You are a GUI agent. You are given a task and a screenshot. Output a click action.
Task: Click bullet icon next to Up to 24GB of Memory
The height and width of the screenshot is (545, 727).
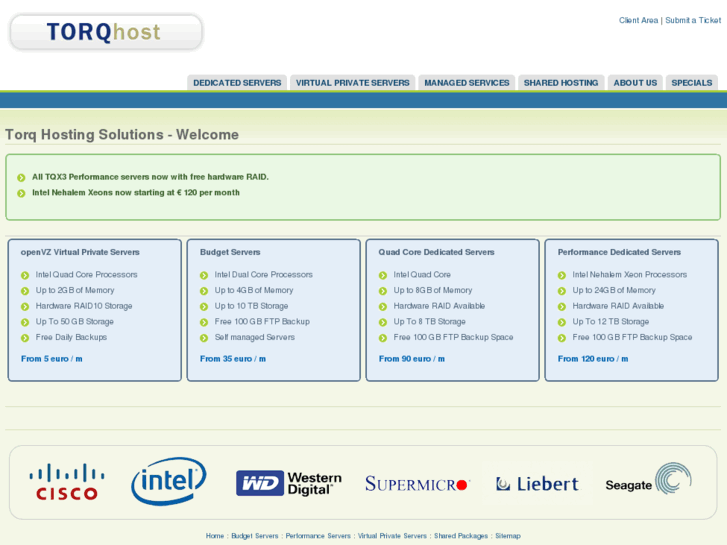point(562,291)
